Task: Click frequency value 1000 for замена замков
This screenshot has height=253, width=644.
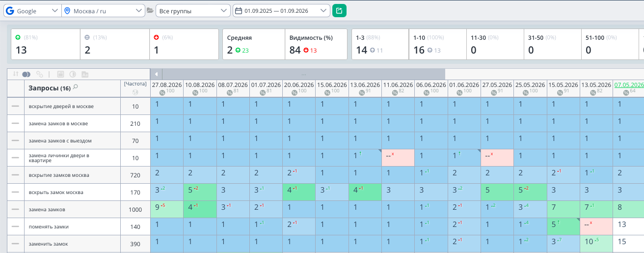Action: point(135,210)
